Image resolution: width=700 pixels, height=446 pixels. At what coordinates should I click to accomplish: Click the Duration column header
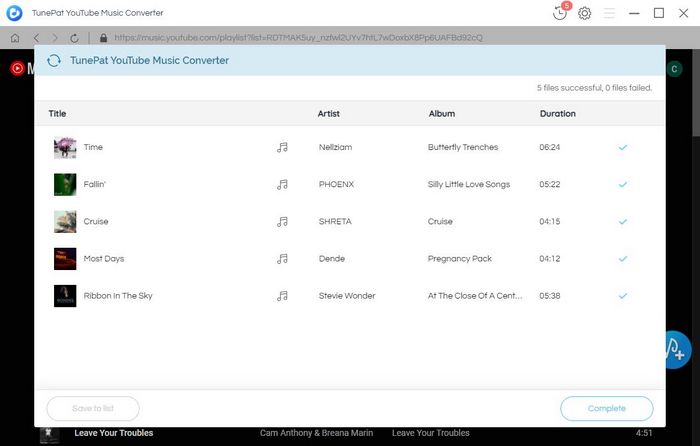point(558,113)
